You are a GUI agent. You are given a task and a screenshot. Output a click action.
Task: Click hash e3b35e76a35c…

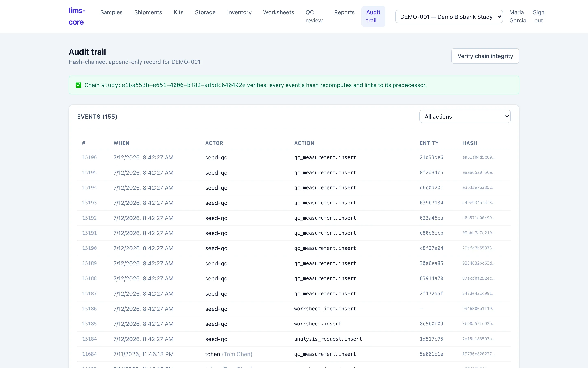(478, 187)
